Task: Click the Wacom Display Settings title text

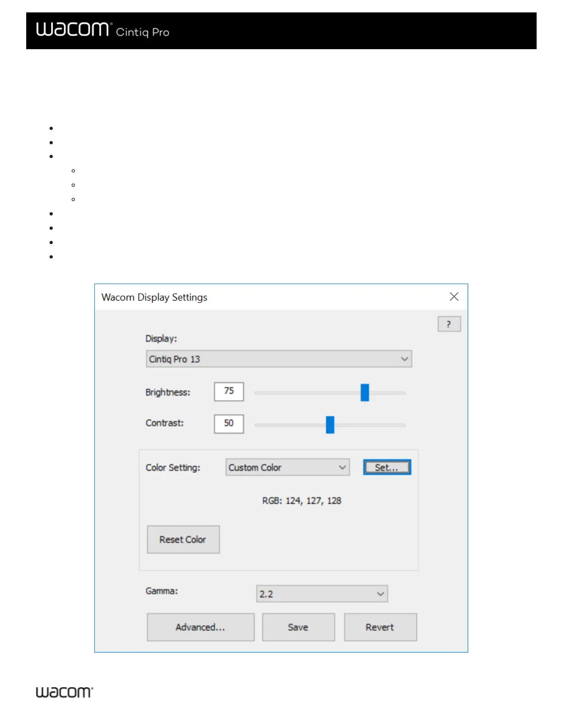Action: pos(155,297)
